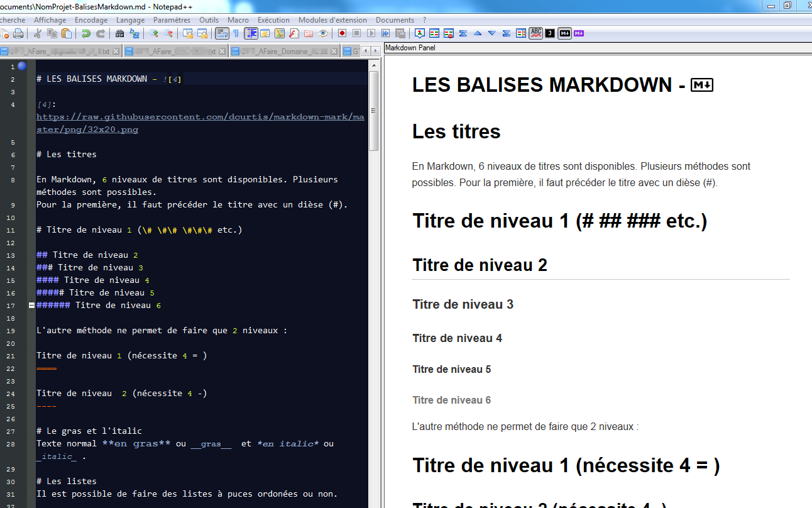
Task: Select the Cut tool in the toolbar
Action: [37, 33]
